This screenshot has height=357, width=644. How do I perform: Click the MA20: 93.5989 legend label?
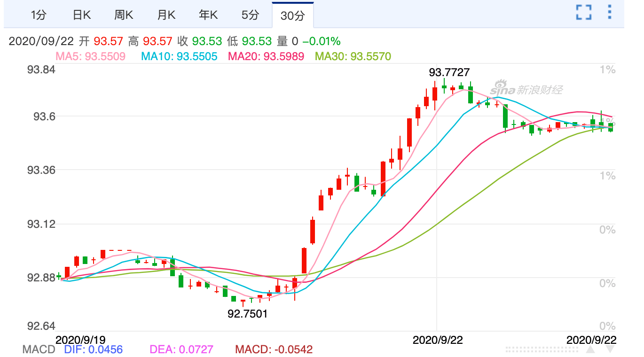click(x=266, y=56)
